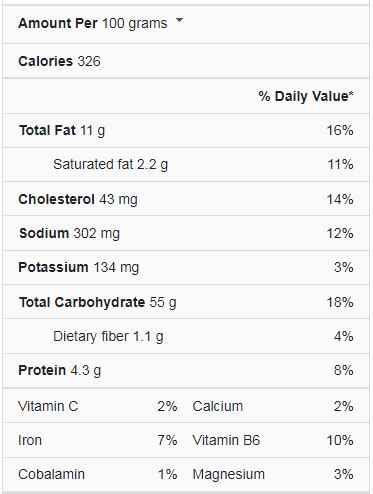Click the Iron nutrient label

pos(30,440)
